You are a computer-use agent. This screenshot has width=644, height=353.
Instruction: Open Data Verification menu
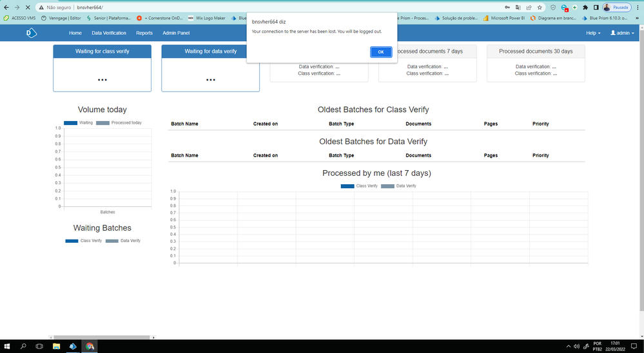[x=109, y=33]
